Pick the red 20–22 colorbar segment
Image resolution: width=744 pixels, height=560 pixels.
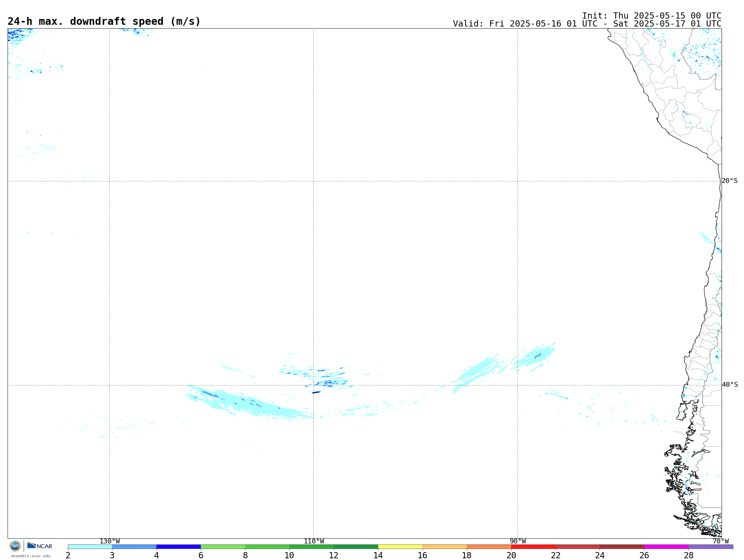click(x=533, y=547)
